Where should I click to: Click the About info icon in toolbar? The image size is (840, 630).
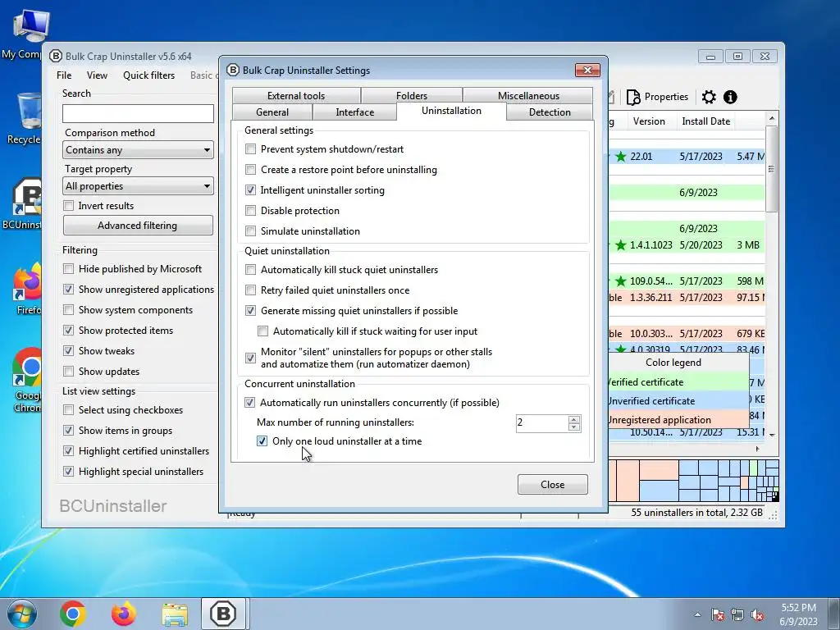click(730, 97)
